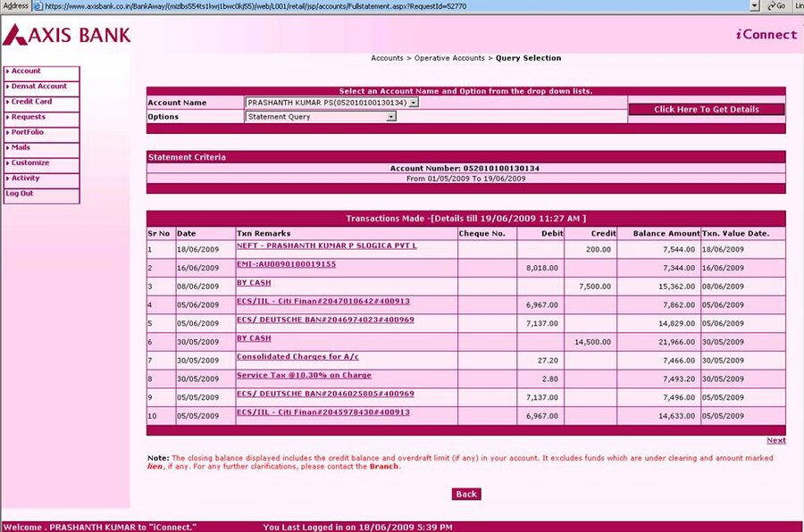Expand the Account Name dropdown
Image resolution: width=804 pixels, height=532 pixels.
point(414,103)
